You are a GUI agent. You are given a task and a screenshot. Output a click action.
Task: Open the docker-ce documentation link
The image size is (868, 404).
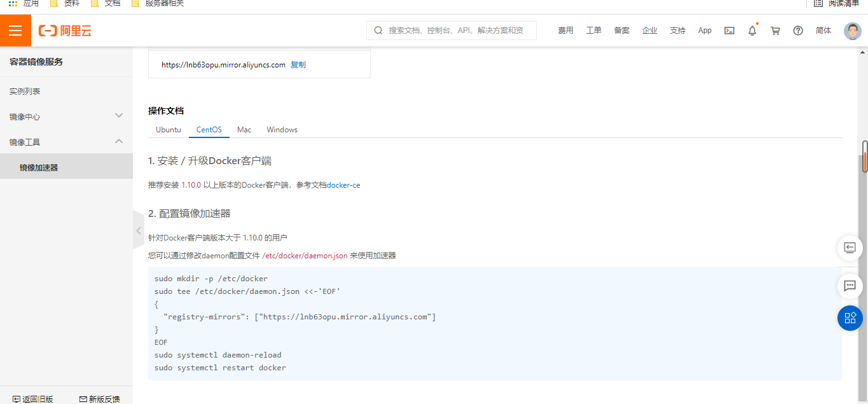coord(343,185)
